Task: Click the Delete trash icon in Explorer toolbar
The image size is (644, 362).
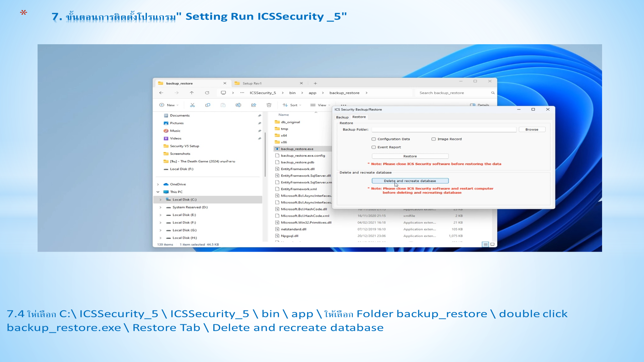Action: coord(269,105)
